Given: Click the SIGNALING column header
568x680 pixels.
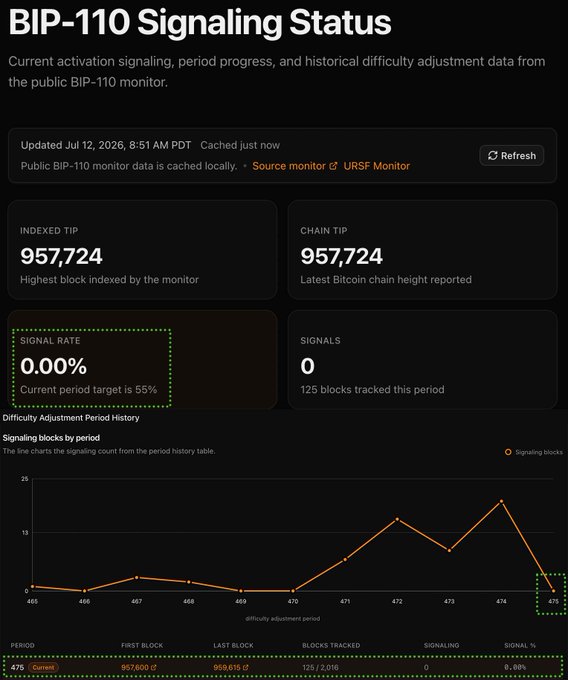Looking at the screenshot, I should click(x=441, y=645).
